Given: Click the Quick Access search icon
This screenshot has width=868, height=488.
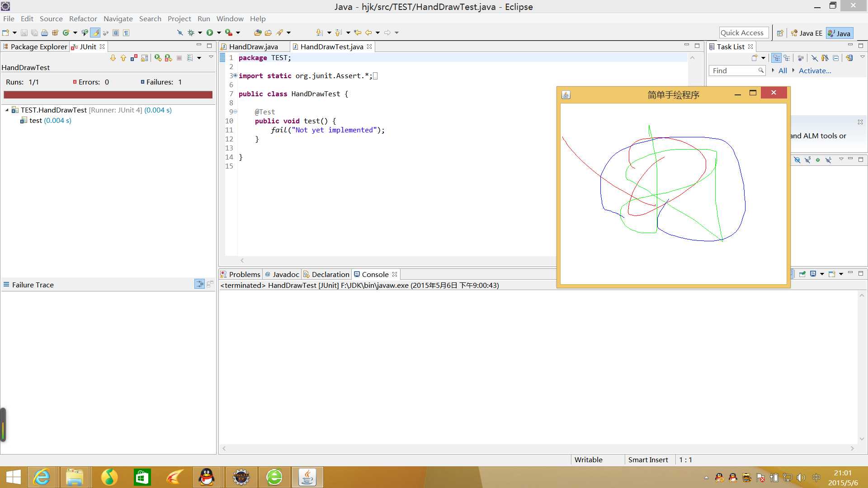Looking at the screenshot, I should [x=741, y=32].
